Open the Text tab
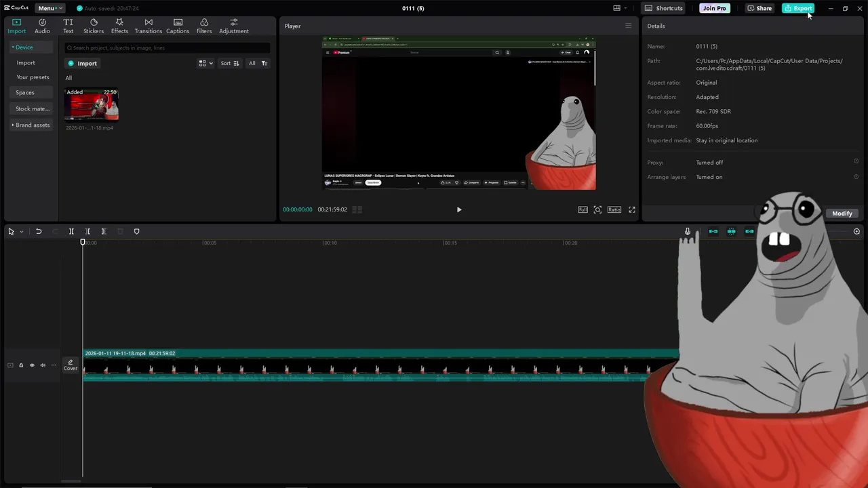Viewport: 868px width, 488px height. [x=68, y=26]
